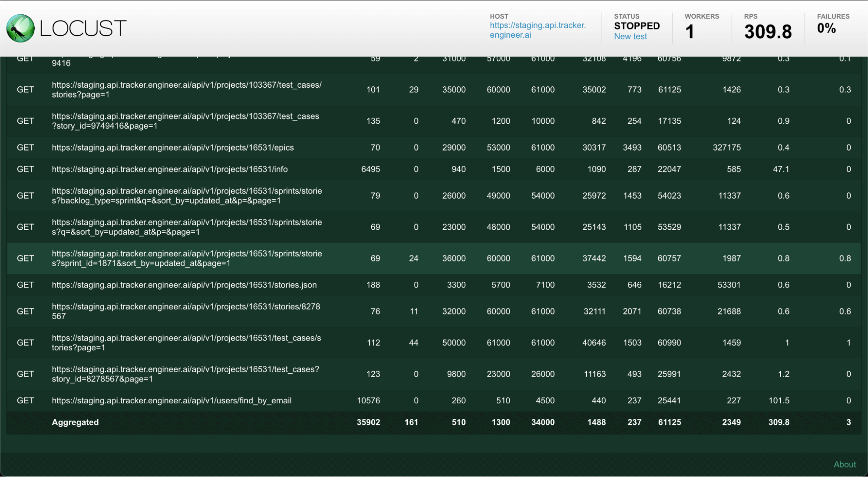Image resolution: width=868 pixels, height=477 pixels.
Task: Click 25972 average in backlog_type=sprint row
Action: click(x=594, y=196)
